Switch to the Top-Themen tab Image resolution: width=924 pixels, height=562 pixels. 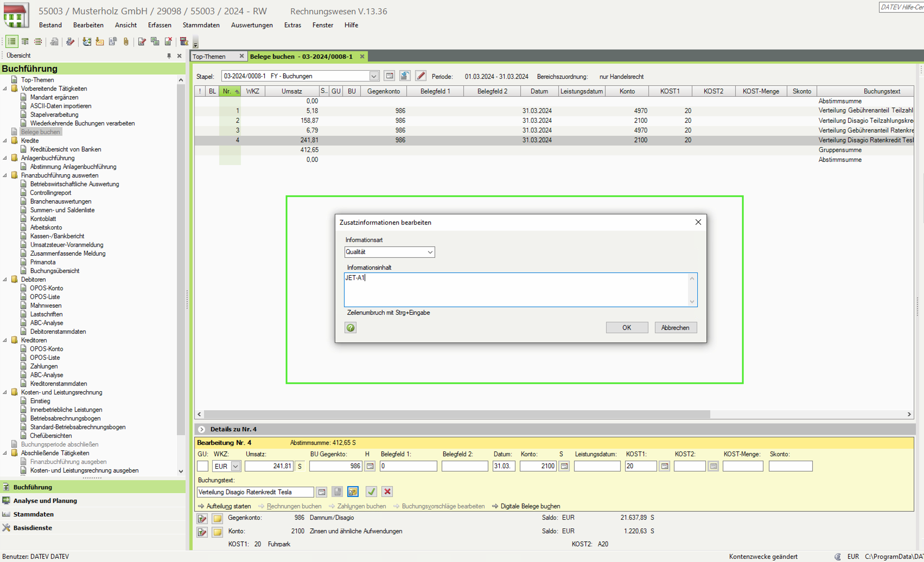209,57
